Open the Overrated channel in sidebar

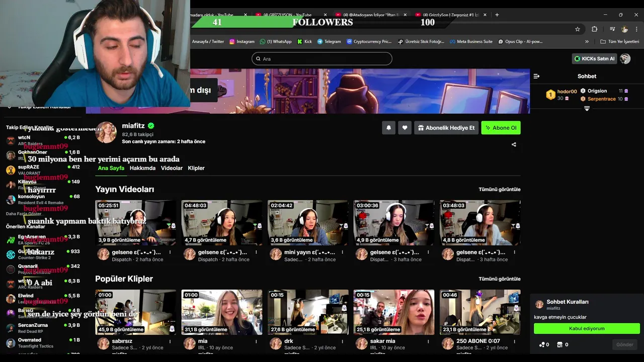pos(43,343)
